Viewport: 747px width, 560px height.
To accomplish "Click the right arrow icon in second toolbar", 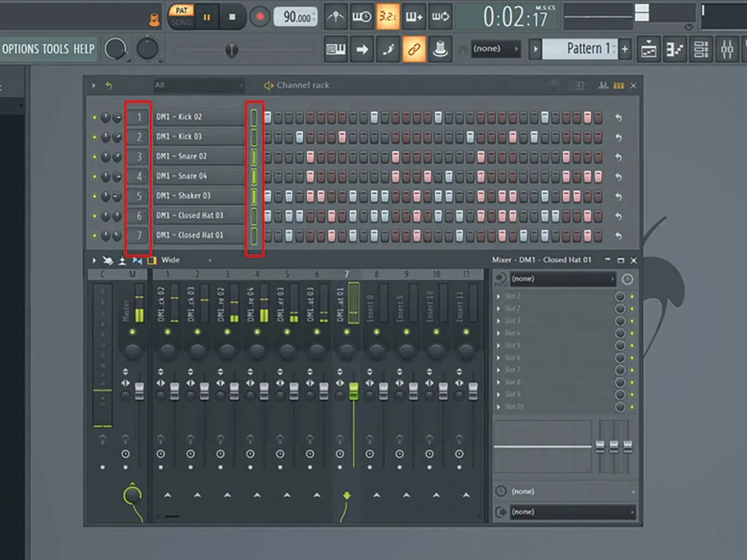I will 362,50.
